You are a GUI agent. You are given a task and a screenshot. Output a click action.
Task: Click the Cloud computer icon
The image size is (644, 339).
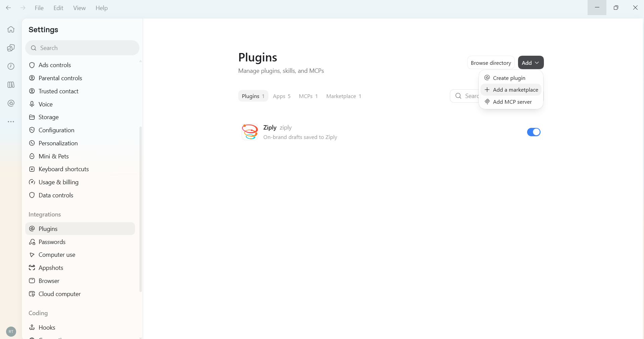coord(32,294)
